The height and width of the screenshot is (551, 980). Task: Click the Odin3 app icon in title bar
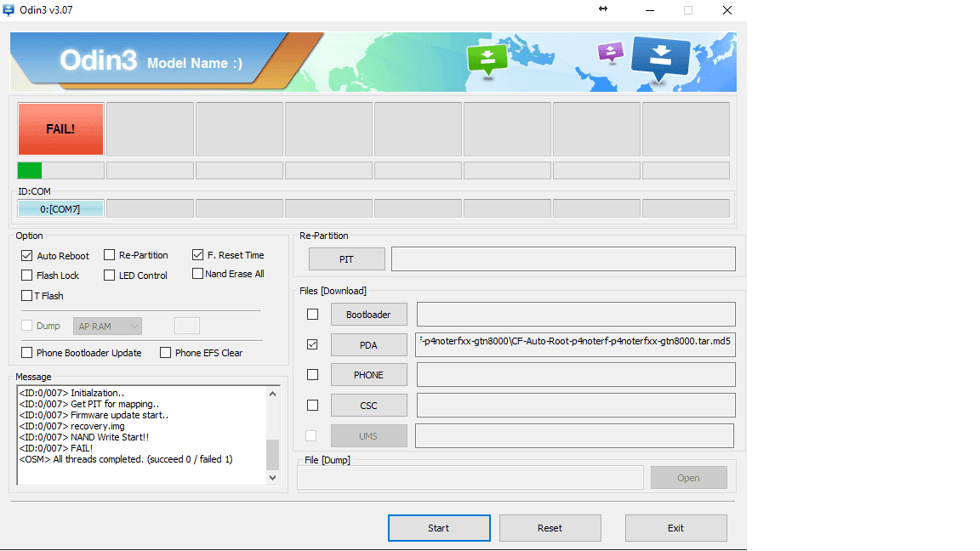(x=9, y=10)
